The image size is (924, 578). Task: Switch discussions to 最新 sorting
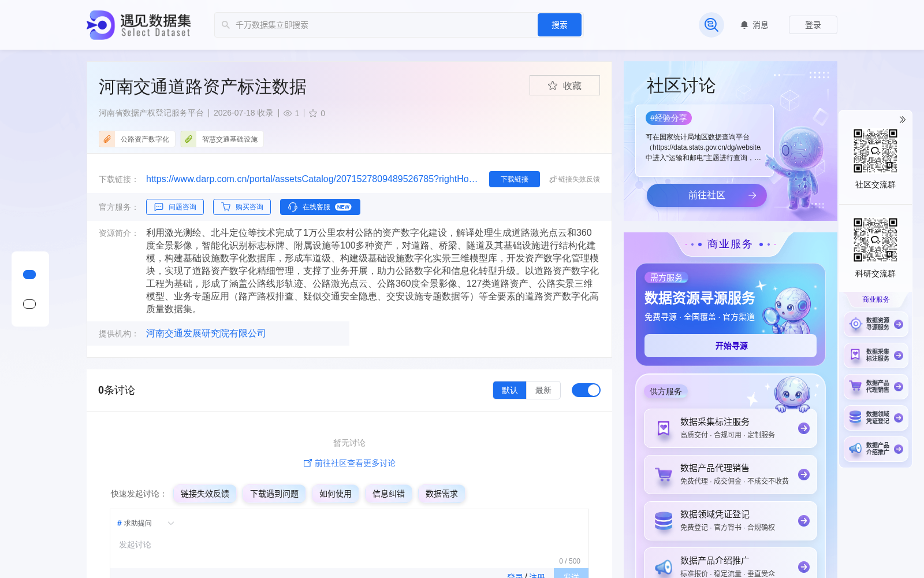tap(543, 390)
